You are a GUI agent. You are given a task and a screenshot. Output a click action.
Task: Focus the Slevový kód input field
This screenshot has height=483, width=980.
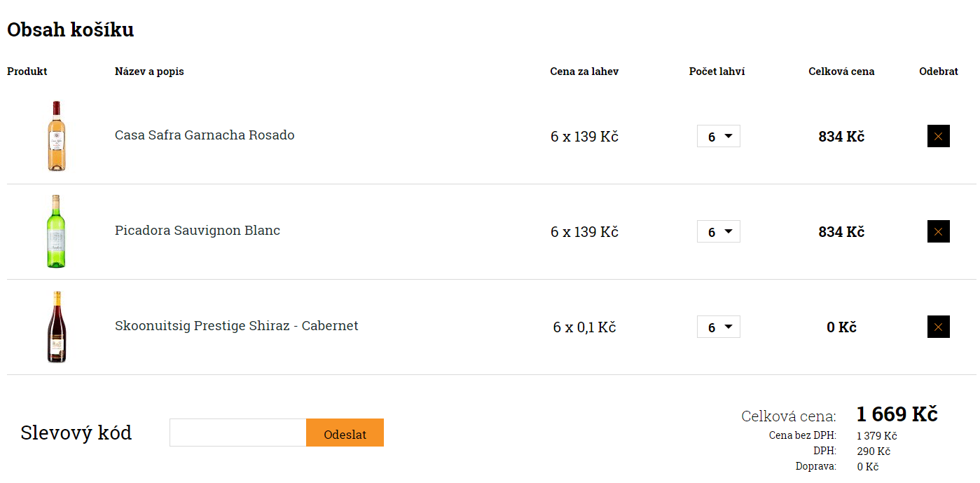(x=238, y=433)
